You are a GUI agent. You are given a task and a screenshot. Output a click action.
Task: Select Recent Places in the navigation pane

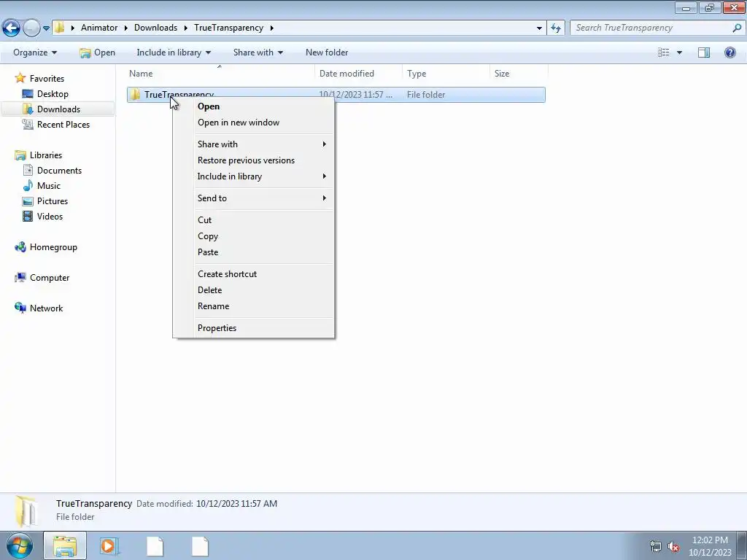point(63,124)
